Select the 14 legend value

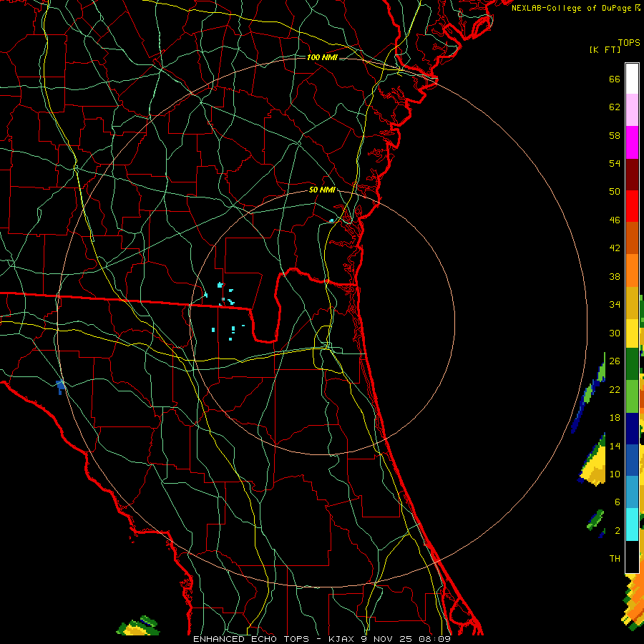615,446
